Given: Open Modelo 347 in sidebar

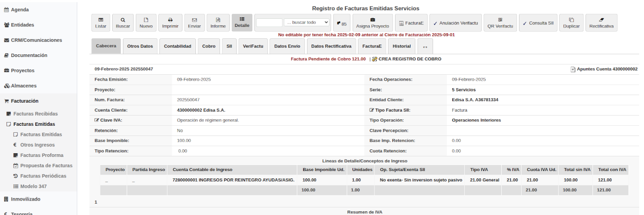Looking at the screenshot, I should click(x=33, y=186).
